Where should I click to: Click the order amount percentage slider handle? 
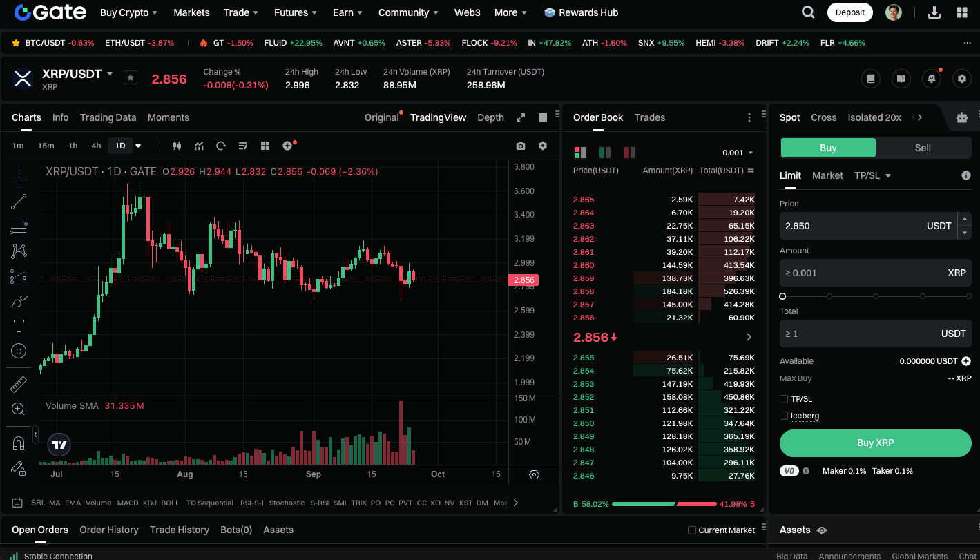(782, 296)
